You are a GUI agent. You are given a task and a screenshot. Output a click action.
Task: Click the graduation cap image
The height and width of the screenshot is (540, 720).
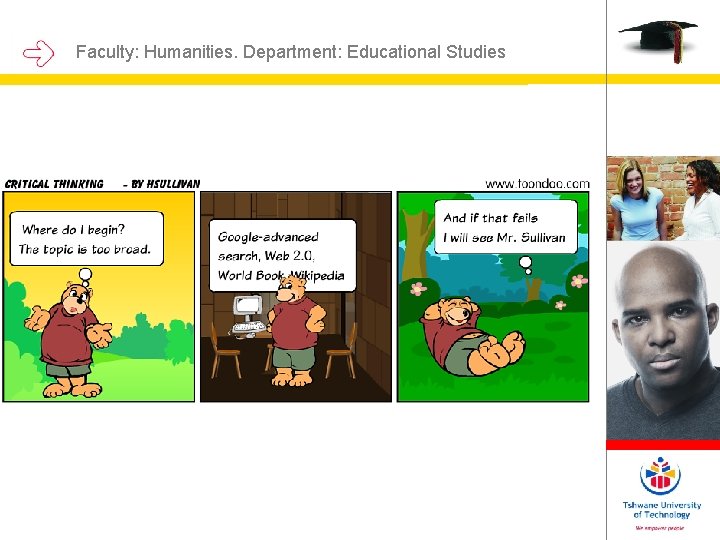click(658, 40)
